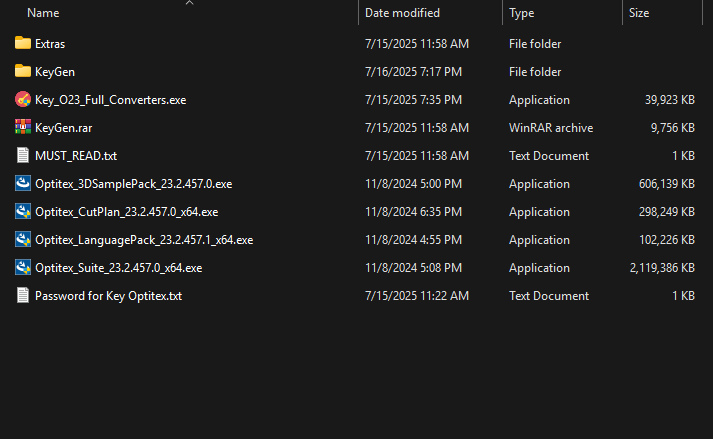The width and height of the screenshot is (713, 439).
Task: Sort by the Date modified column
Action: click(403, 14)
